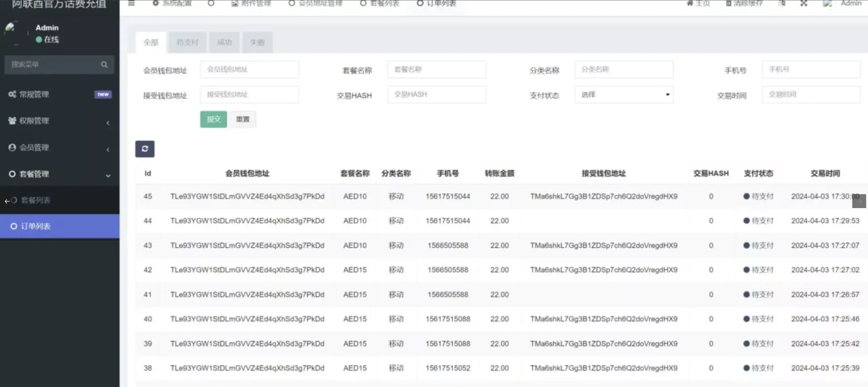Click the 会员钱包地址 filter input
This screenshot has height=387, width=868.
[x=249, y=70]
